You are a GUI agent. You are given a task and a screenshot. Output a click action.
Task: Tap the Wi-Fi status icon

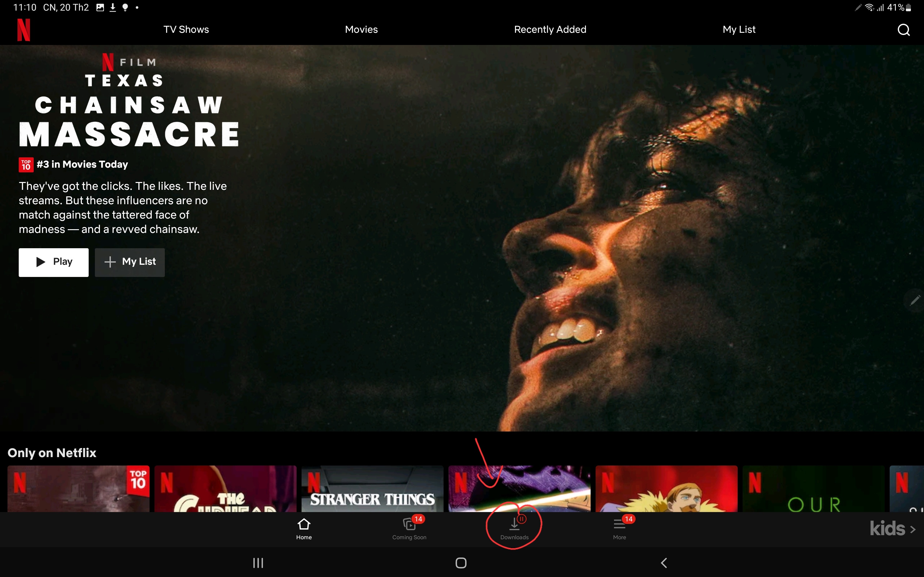click(869, 7)
